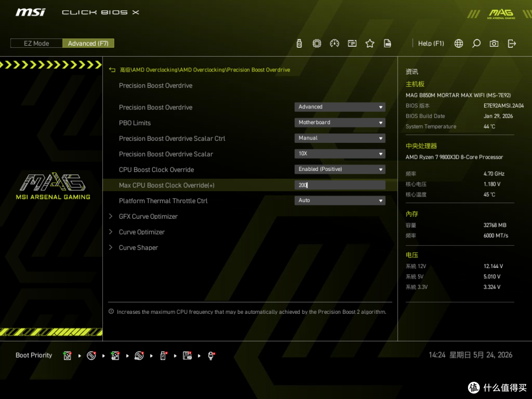The width and height of the screenshot is (532, 399).
Task: Select network boot device icon
Action: (x=211, y=356)
